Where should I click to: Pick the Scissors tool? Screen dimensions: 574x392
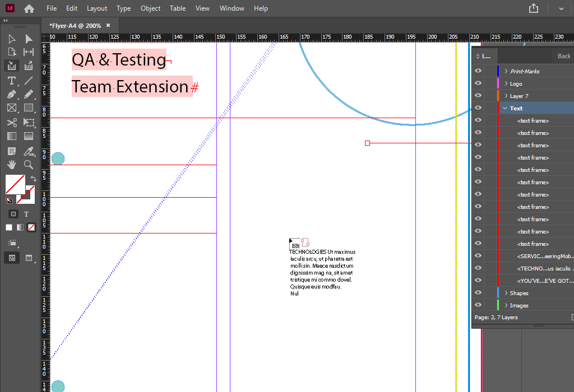11,122
